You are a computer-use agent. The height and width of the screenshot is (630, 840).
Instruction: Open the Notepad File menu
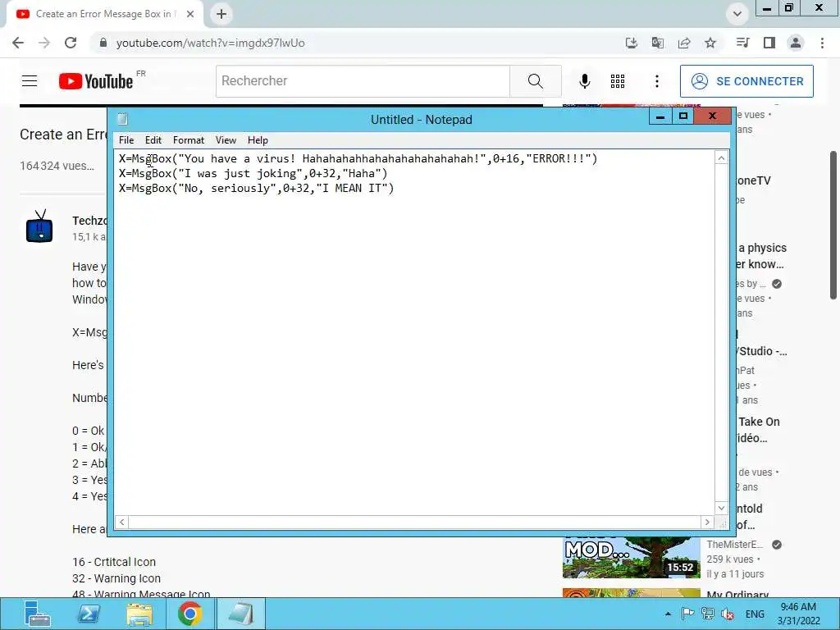click(x=126, y=140)
